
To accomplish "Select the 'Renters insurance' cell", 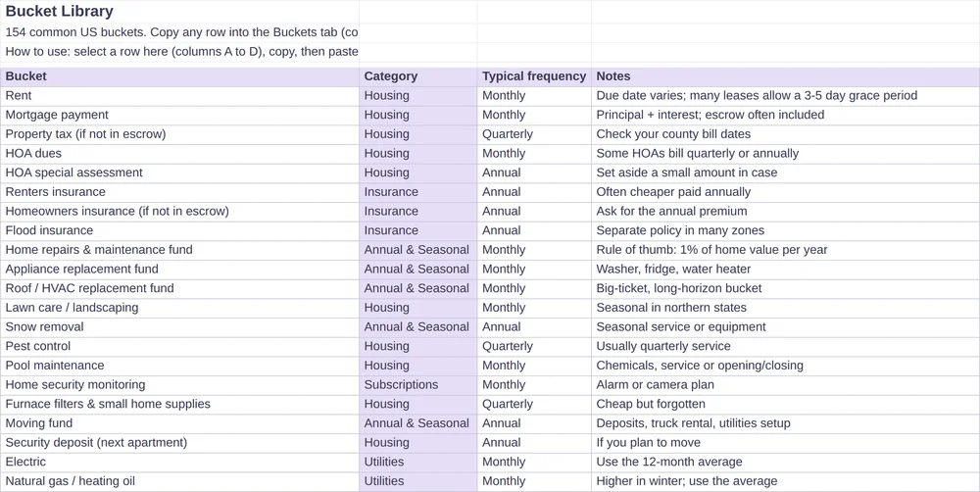I will (179, 192).
